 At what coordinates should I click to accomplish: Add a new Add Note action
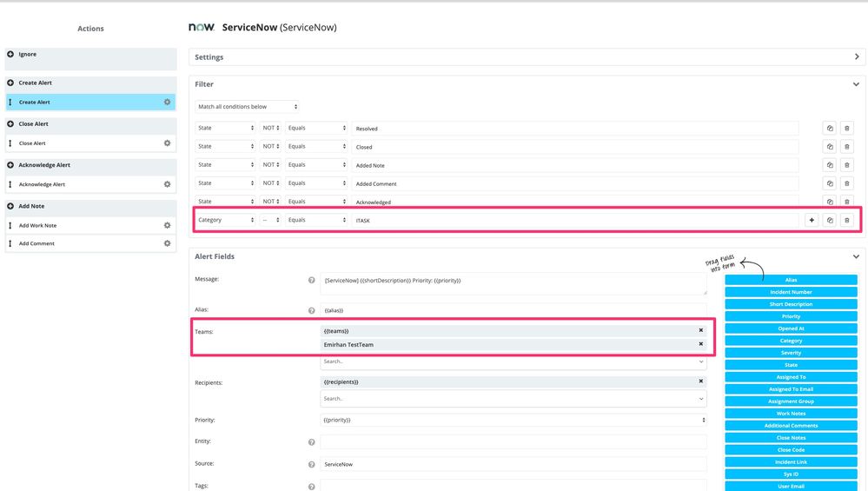(x=10, y=206)
